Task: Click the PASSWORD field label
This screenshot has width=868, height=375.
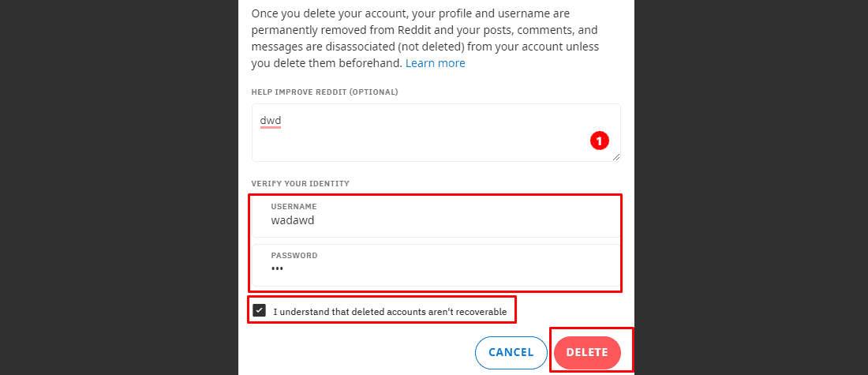Action: tap(294, 256)
